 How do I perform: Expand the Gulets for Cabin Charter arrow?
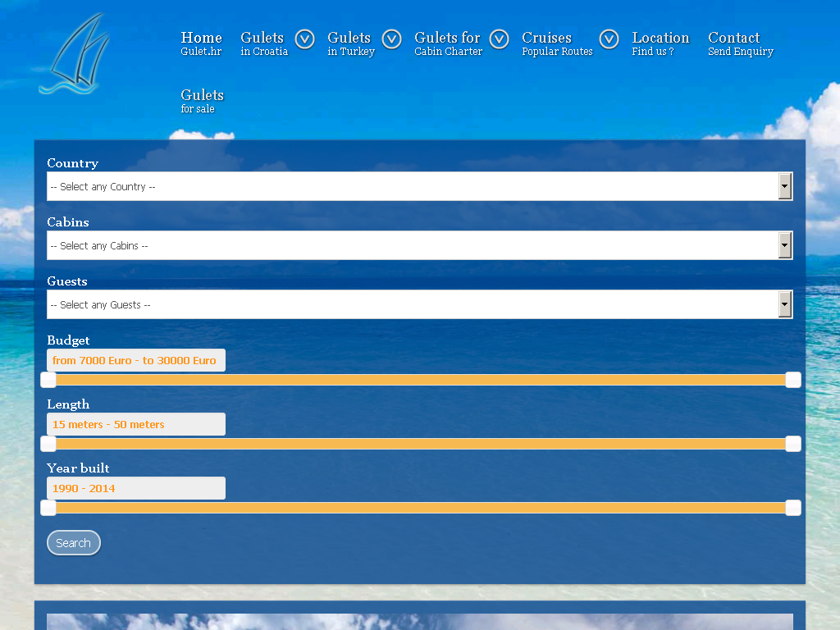(x=500, y=39)
